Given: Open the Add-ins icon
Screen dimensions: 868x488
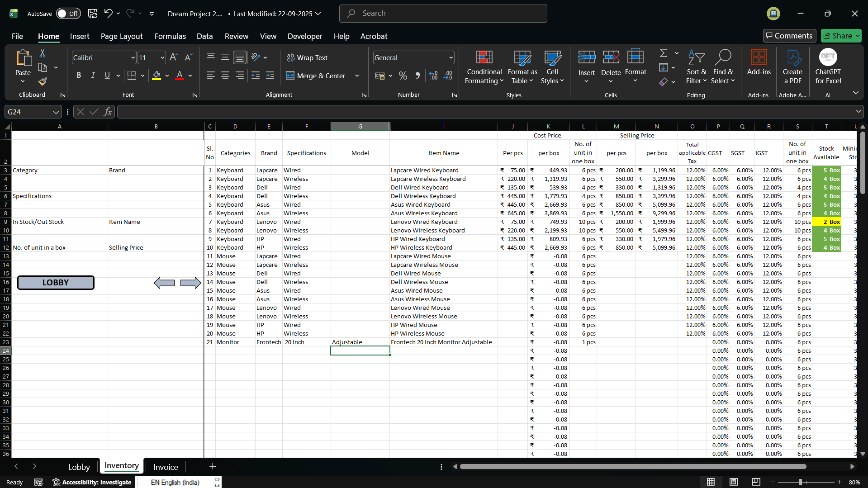Looking at the screenshot, I should click(x=759, y=62).
